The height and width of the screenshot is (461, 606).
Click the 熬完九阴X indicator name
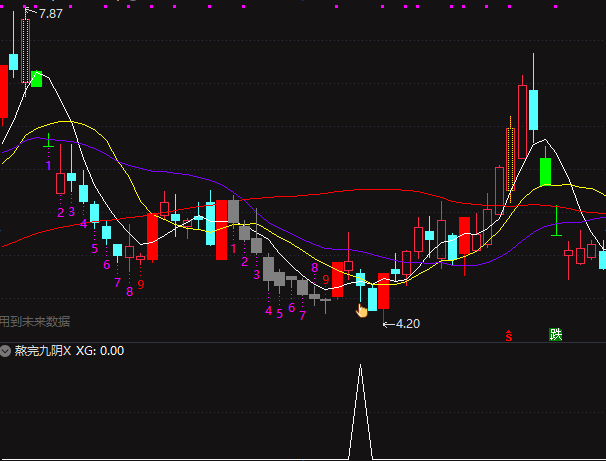43,351
